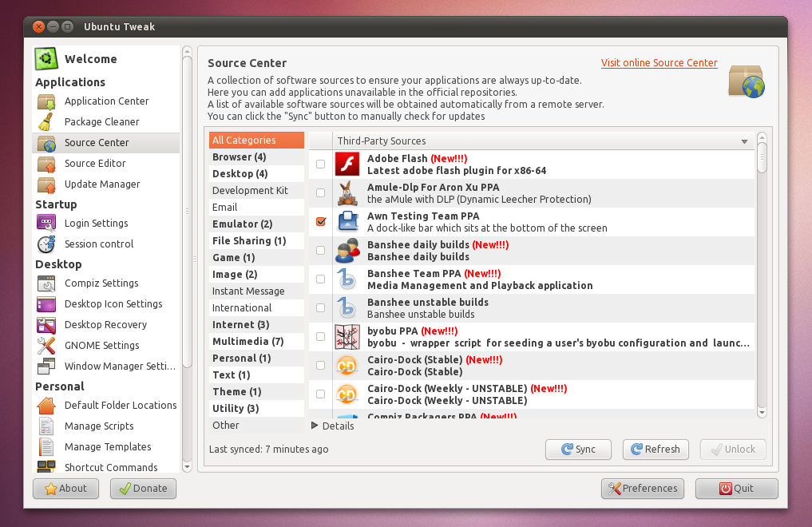Click the Cairo-Dock (Weekly - UNSTABLE) icon
Image resolution: width=812 pixels, height=527 pixels.
click(x=347, y=394)
